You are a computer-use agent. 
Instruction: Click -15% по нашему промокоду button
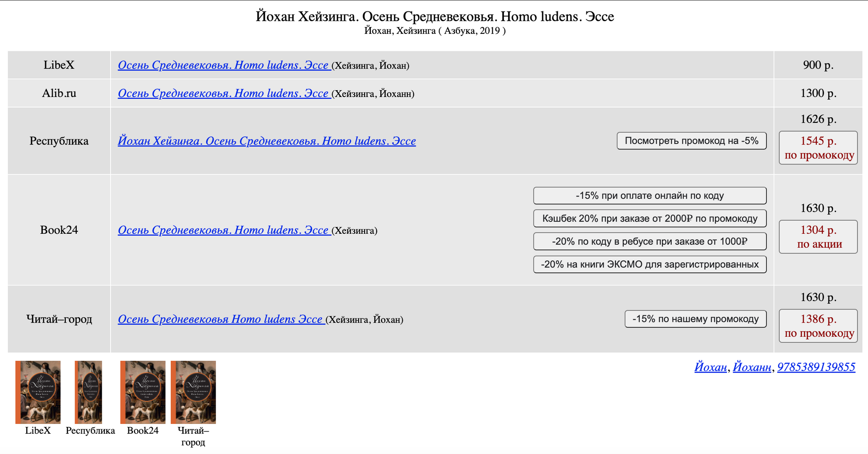tap(696, 319)
